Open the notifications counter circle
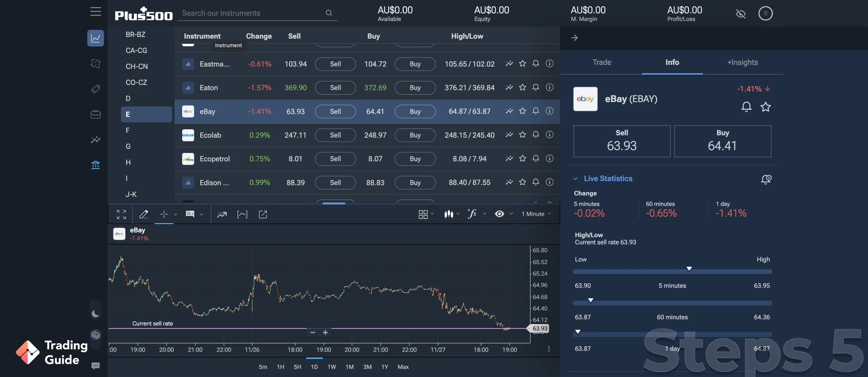868x377 pixels. pyautogui.click(x=765, y=13)
